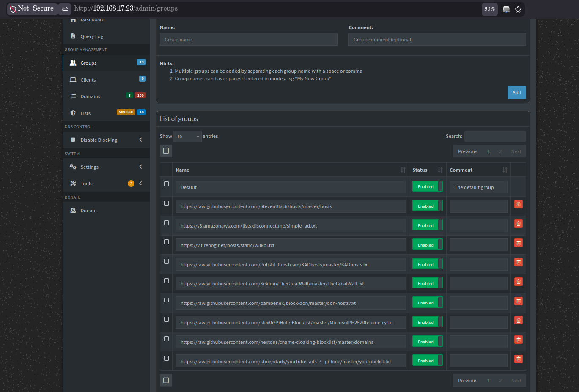The image size is (579, 392).
Task: Toggle Enabled status for Default group
Action: click(x=428, y=186)
